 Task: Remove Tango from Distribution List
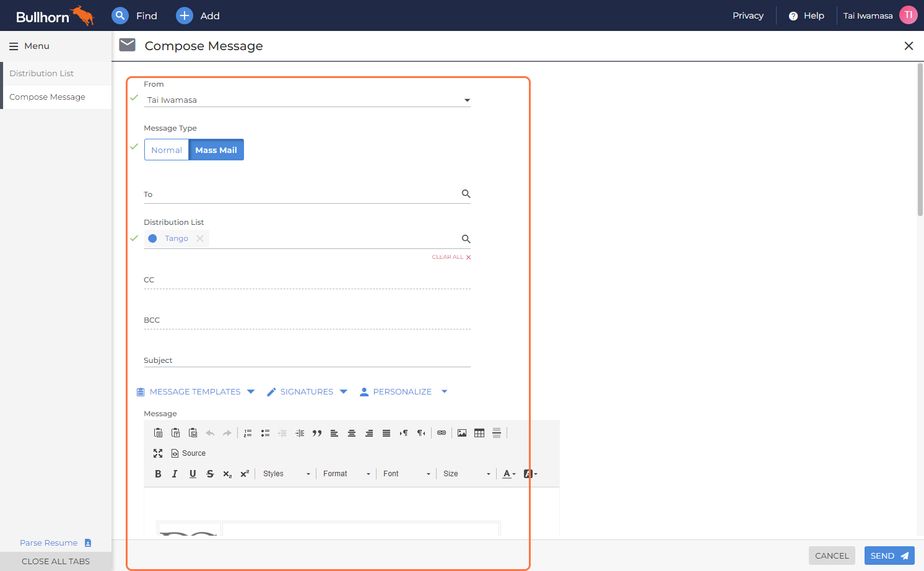[200, 238]
